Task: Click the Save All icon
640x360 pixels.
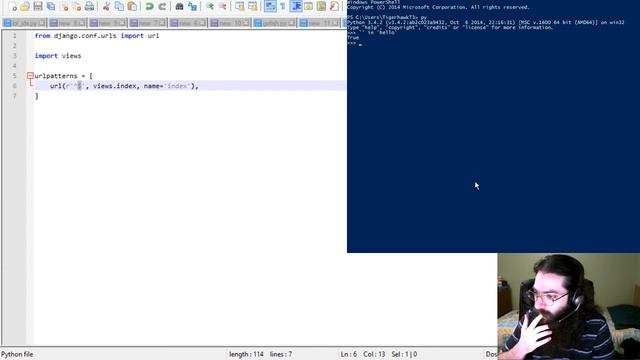Action: pyautogui.click(x=51, y=6)
